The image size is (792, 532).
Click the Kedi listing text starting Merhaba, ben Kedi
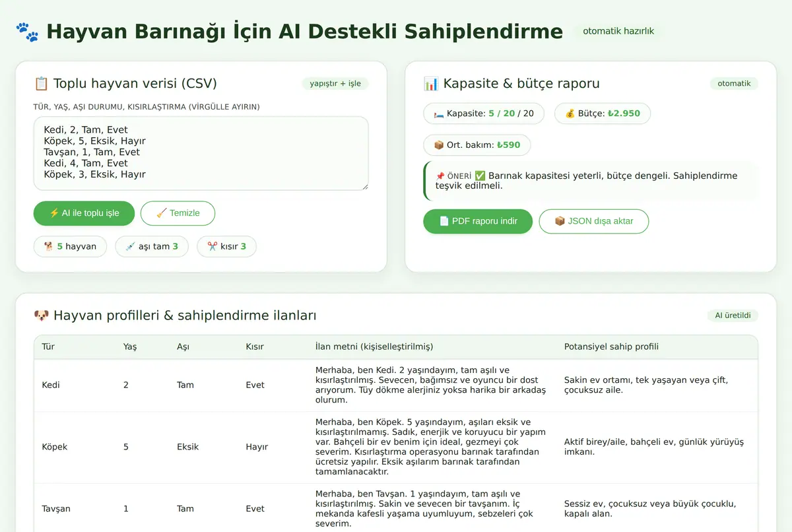(430, 385)
